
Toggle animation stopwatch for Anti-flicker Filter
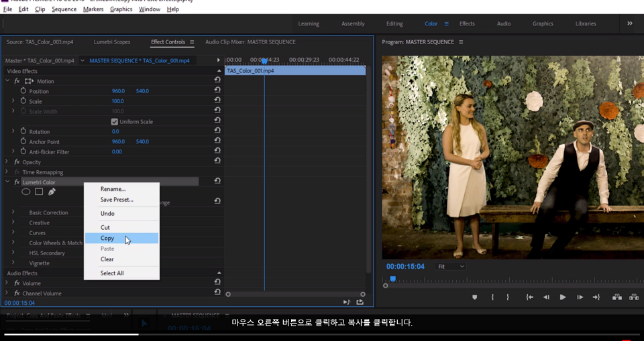pos(23,151)
